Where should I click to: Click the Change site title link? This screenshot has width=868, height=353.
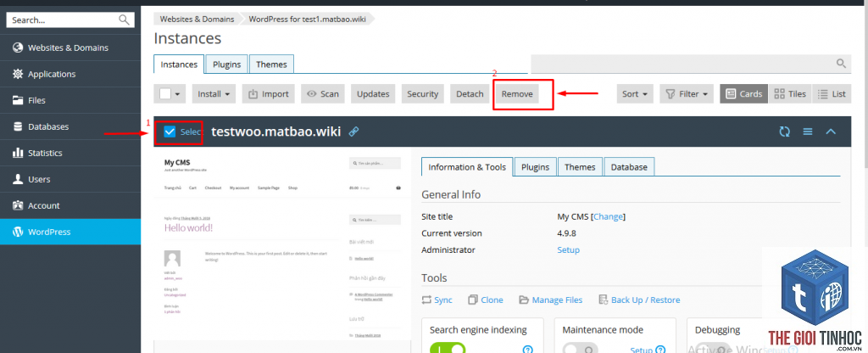point(609,216)
